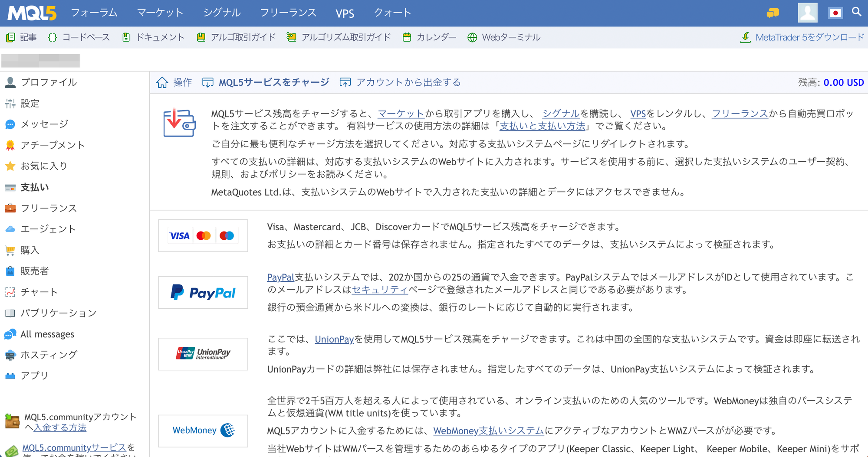Open the user avatar profile icon
Image resolution: width=868 pixels, height=457 pixels.
(x=807, y=13)
